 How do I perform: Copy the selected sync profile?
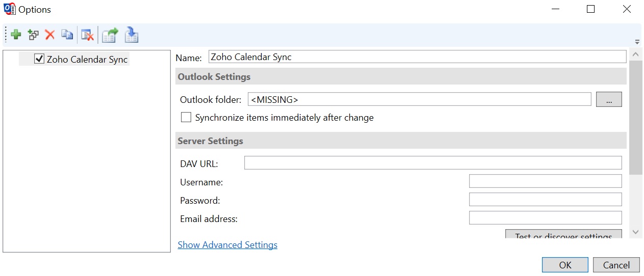67,35
